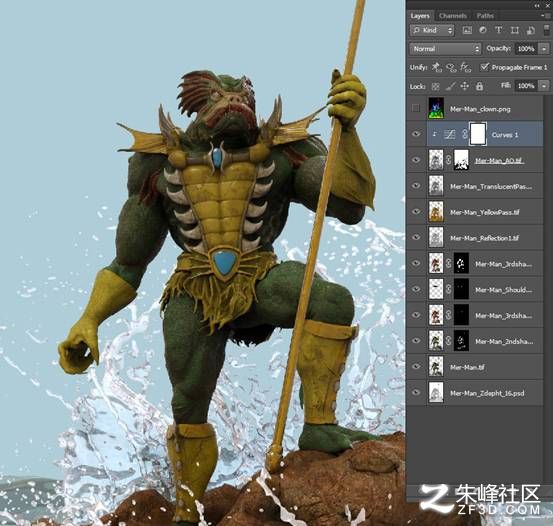Select layer name Mer-Man.tif
553x526 pixels.
[x=467, y=367]
